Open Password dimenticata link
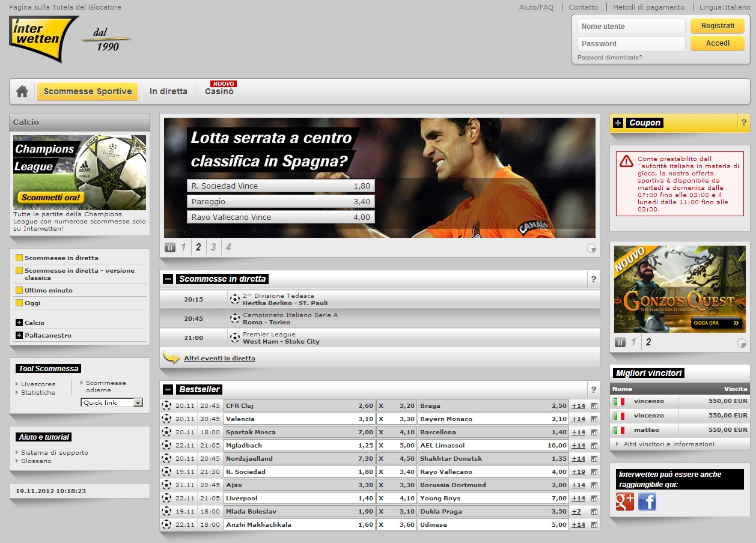Screen dimensions: 756x543 click(x=609, y=58)
